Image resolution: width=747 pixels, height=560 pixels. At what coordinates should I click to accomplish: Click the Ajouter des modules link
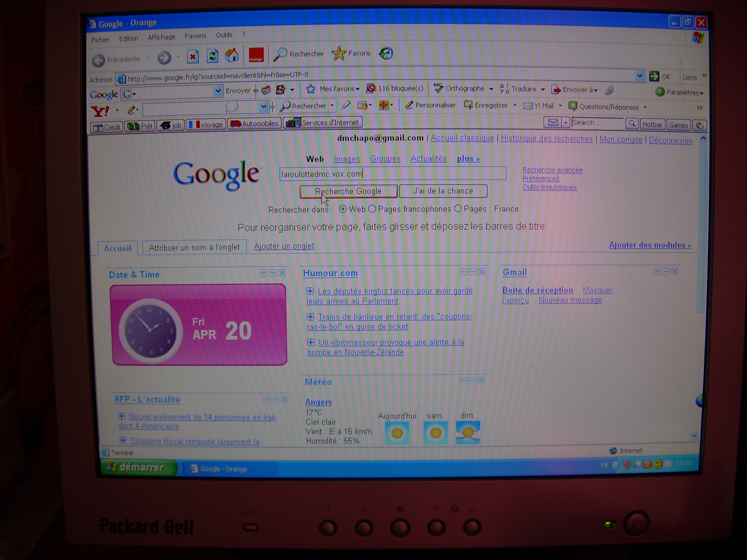[650, 245]
